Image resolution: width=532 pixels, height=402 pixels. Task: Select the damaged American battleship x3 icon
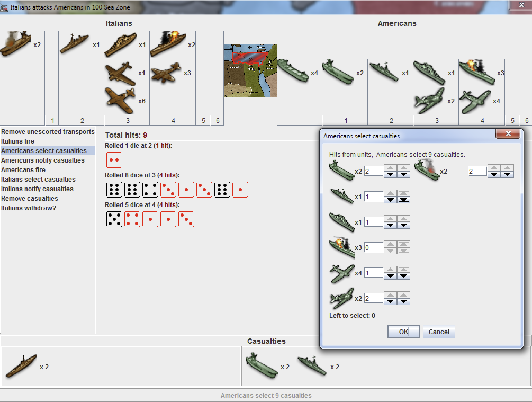tap(476, 70)
